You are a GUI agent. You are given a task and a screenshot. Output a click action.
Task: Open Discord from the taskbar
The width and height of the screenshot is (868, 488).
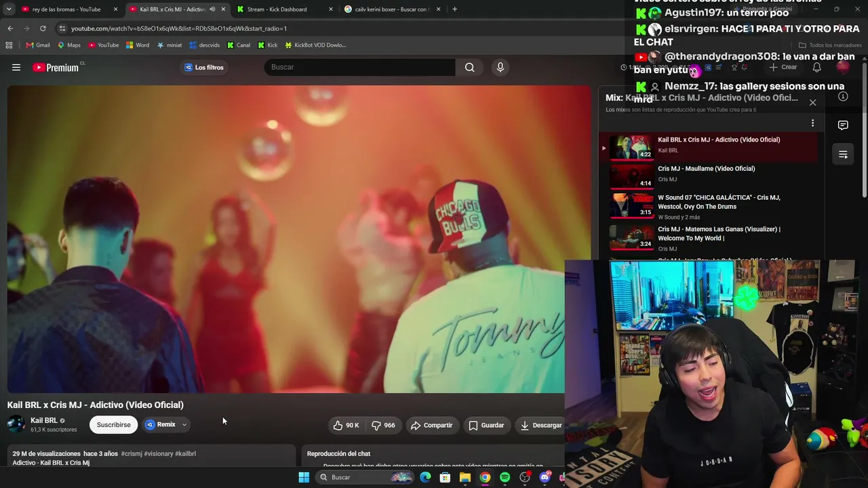[x=545, y=477]
